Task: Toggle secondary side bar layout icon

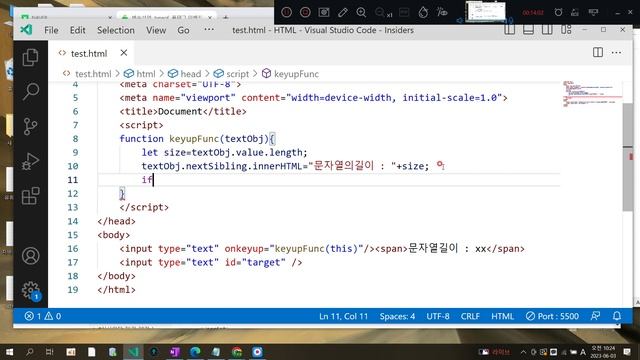Action: coord(547,29)
